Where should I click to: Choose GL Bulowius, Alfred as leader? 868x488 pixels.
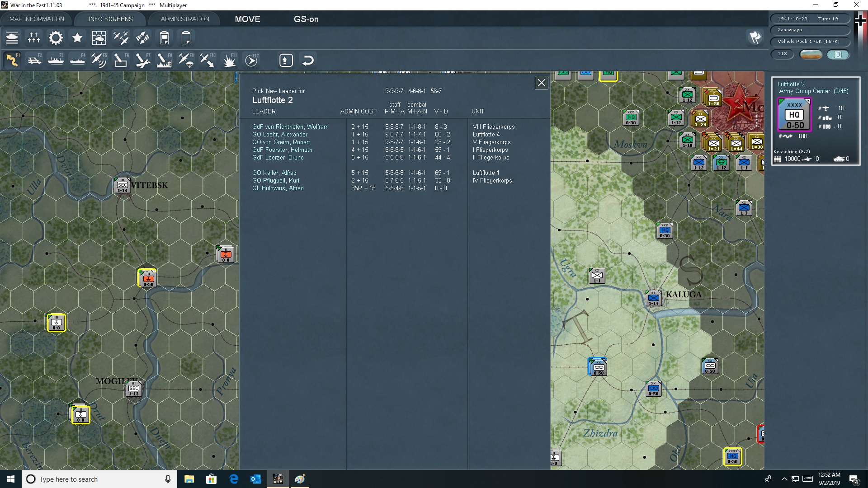(278, 188)
